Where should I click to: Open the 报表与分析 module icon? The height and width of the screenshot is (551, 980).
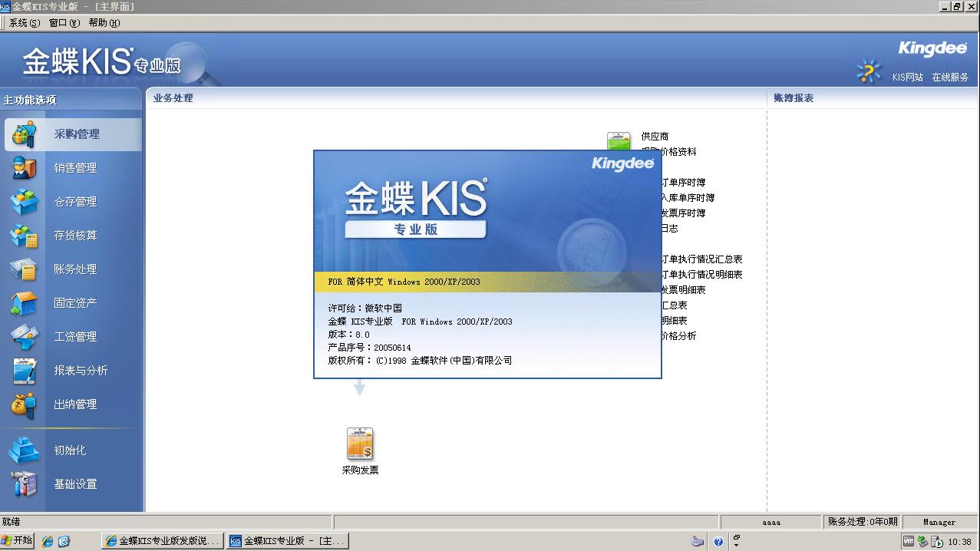pyautogui.click(x=24, y=371)
